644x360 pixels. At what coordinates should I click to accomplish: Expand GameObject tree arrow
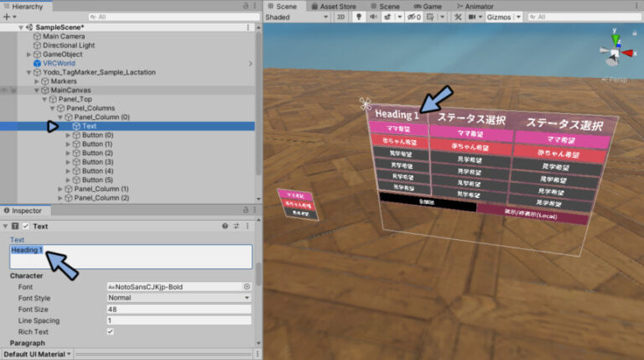29,55
